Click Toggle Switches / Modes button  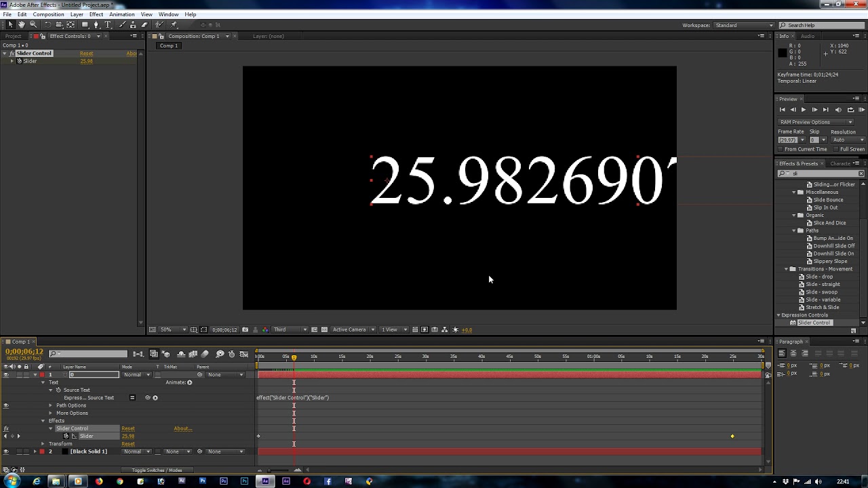point(157,470)
